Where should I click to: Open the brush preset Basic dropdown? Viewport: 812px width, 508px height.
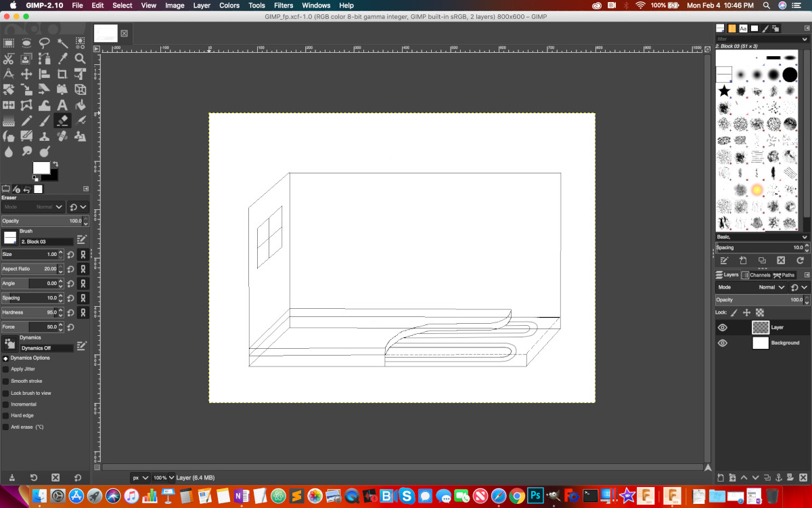[762, 237]
